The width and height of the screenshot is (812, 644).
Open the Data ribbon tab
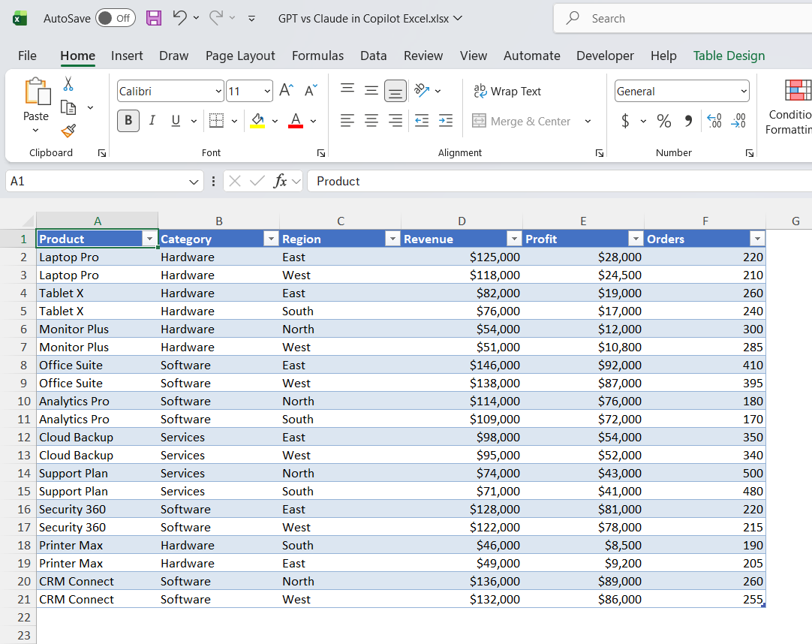pyautogui.click(x=374, y=56)
